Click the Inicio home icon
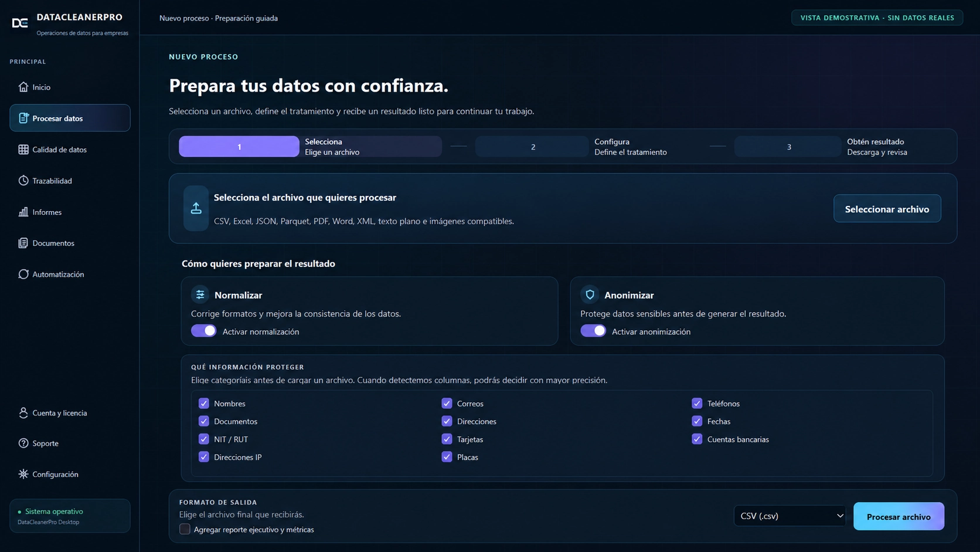The width and height of the screenshot is (980, 552). point(23,87)
